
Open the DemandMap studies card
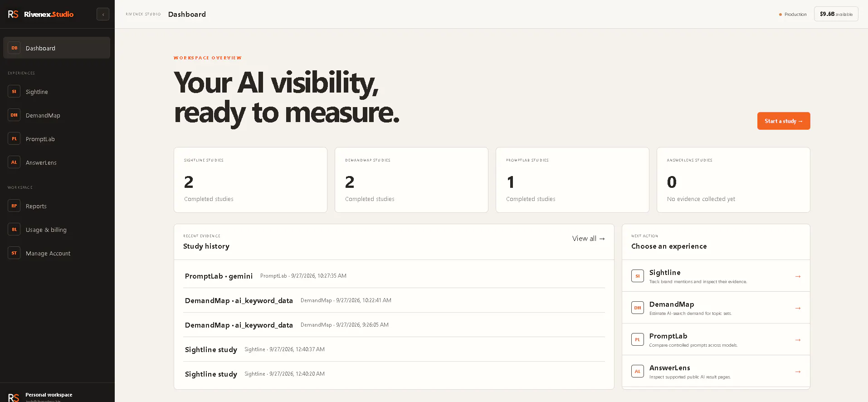coord(411,180)
